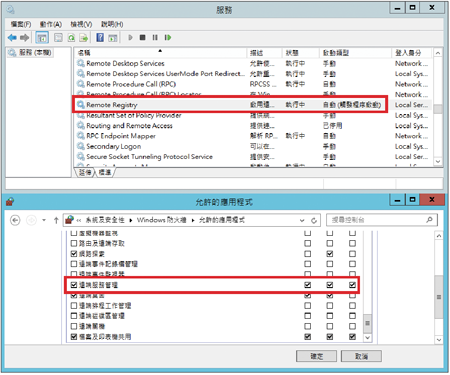Select the 服務 (本機) node in left tree

(30, 52)
